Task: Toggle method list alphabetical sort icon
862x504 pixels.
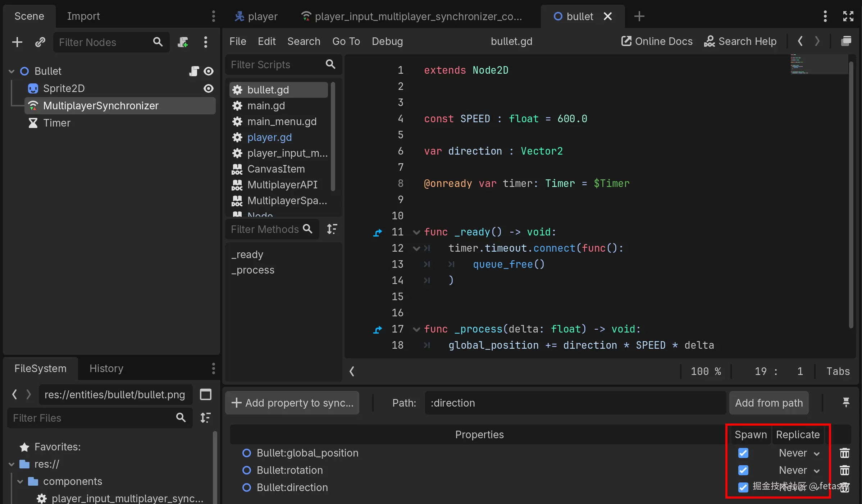Action: 332,229
